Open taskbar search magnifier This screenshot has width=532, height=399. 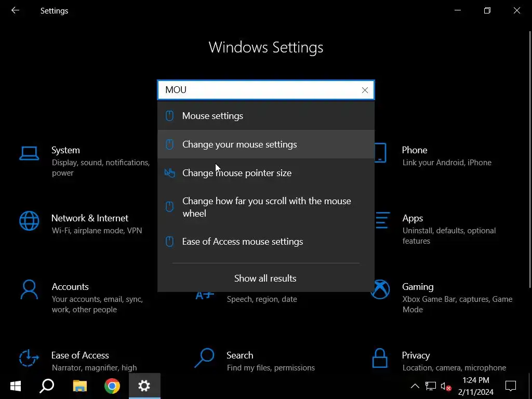click(x=47, y=386)
